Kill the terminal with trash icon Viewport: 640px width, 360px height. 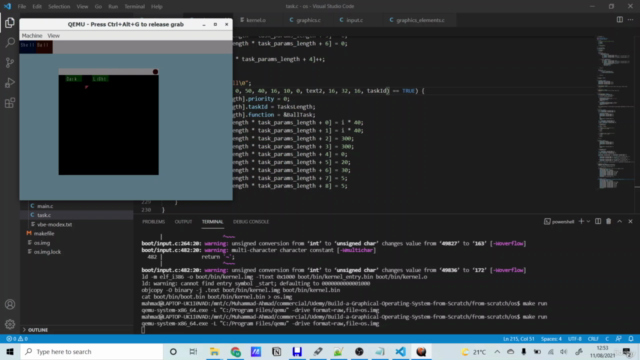pos(609,221)
